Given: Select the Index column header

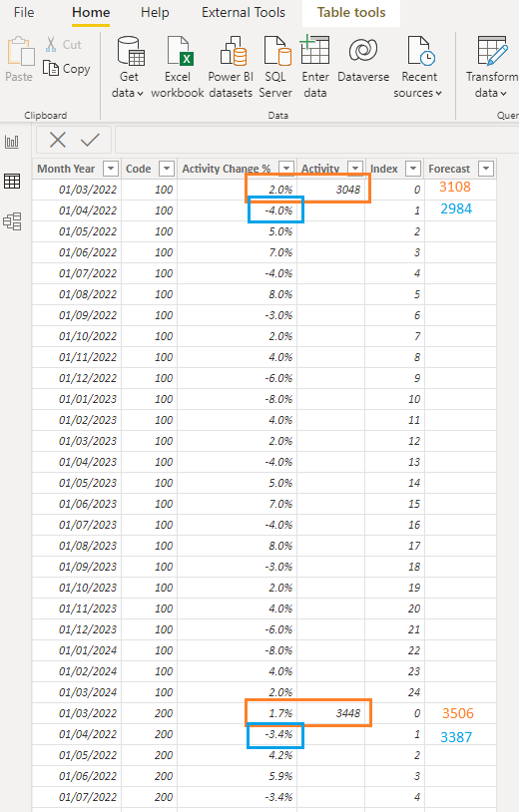Looking at the screenshot, I should click(x=395, y=169).
